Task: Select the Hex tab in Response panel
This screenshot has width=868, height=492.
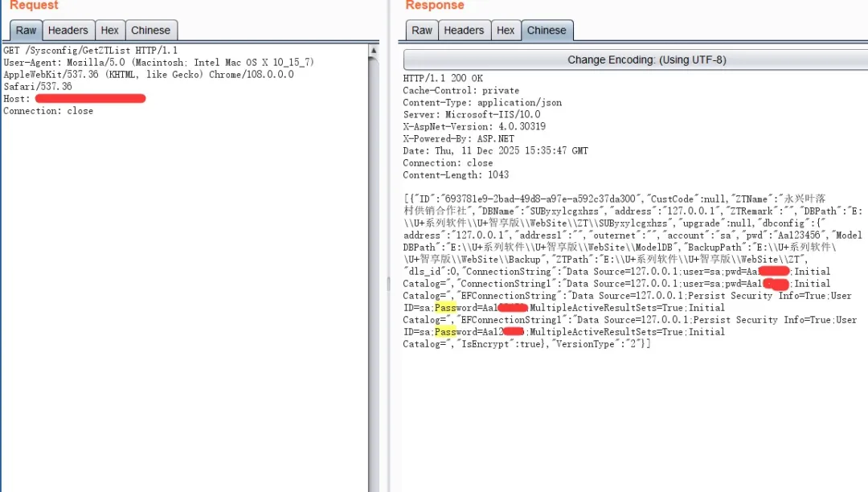Action: [x=506, y=31]
